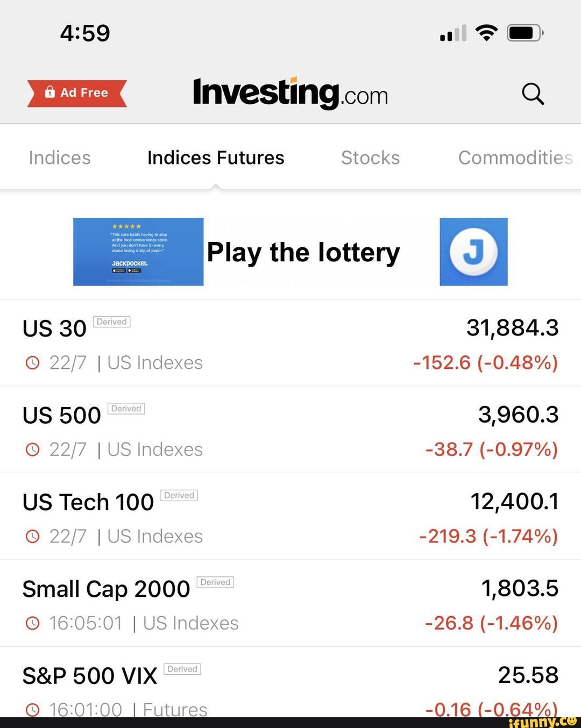Click the Jackpocket J app icon

(x=473, y=252)
